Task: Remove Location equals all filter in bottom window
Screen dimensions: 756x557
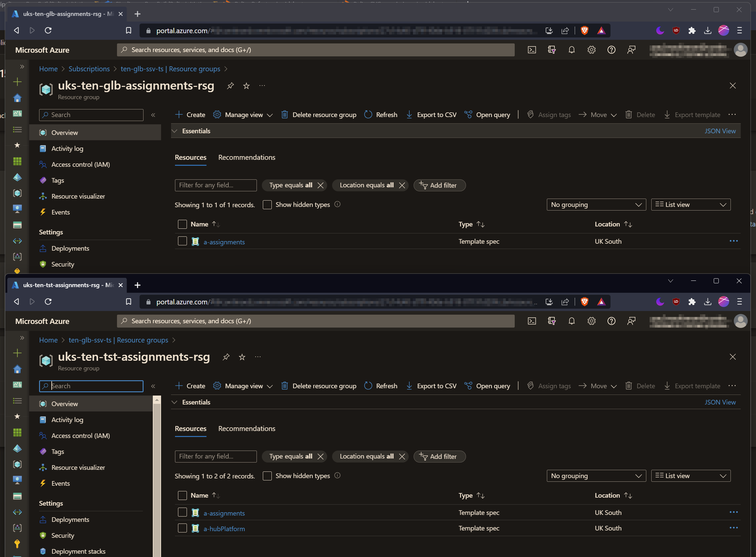Action: point(402,457)
